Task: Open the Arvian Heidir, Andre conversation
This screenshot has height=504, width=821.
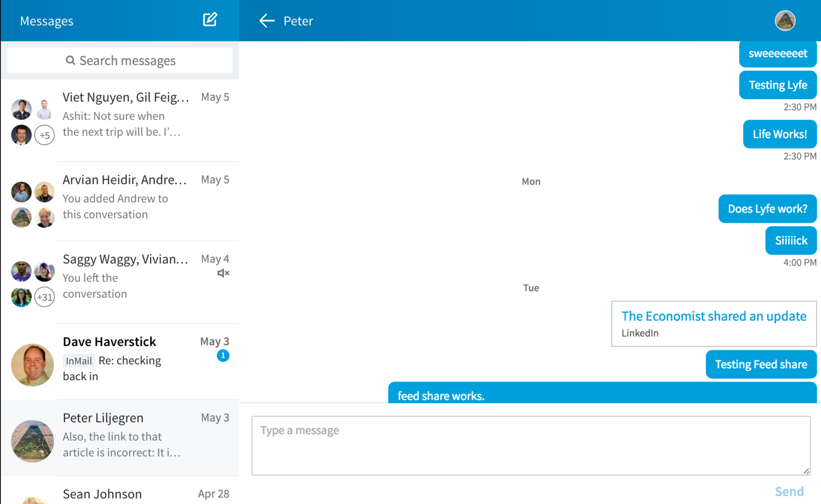Action: (x=120, y=202)
